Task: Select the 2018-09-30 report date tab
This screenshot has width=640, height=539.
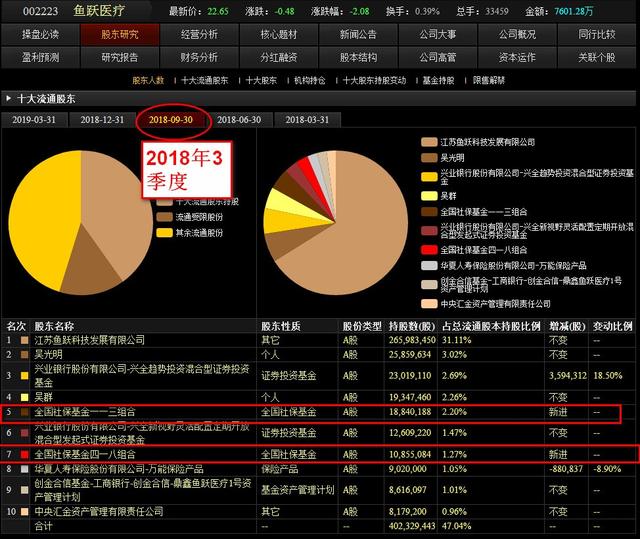Action: [x=171, y=120]
